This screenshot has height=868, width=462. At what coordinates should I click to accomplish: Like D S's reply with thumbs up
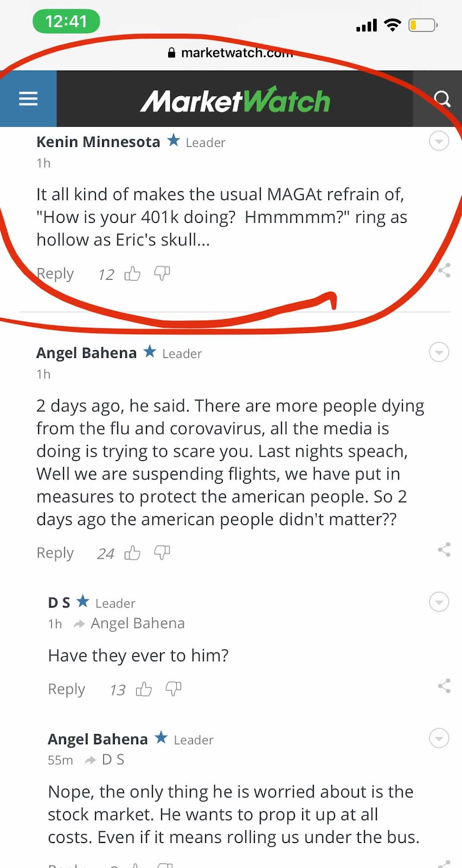(144, 689)
